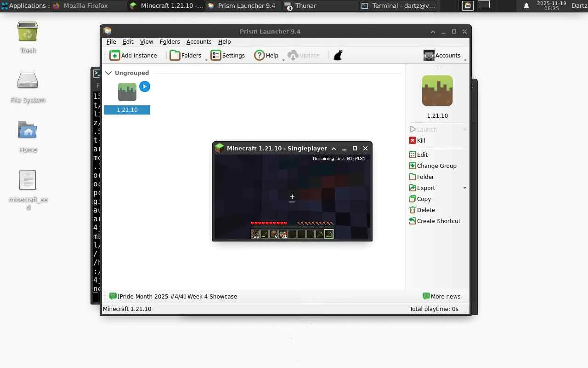
Task: Click the Add Instance button label
Action: (x=139, y=55)
